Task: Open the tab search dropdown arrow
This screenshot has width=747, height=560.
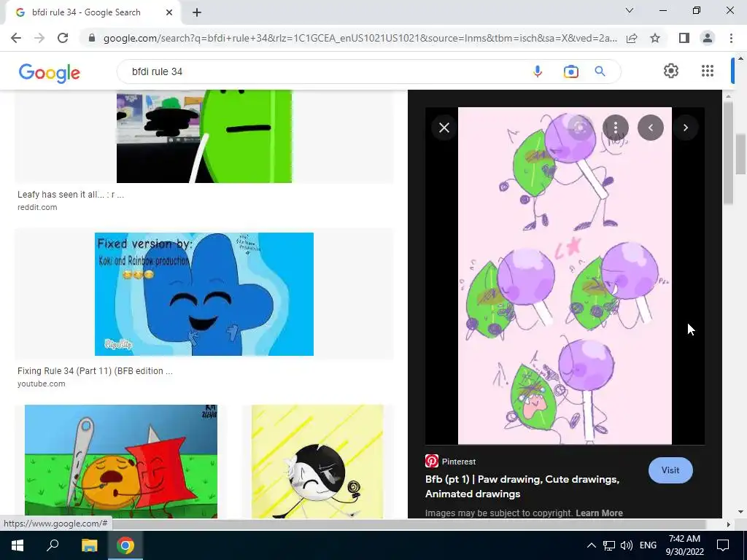Action: coord(630,10)
